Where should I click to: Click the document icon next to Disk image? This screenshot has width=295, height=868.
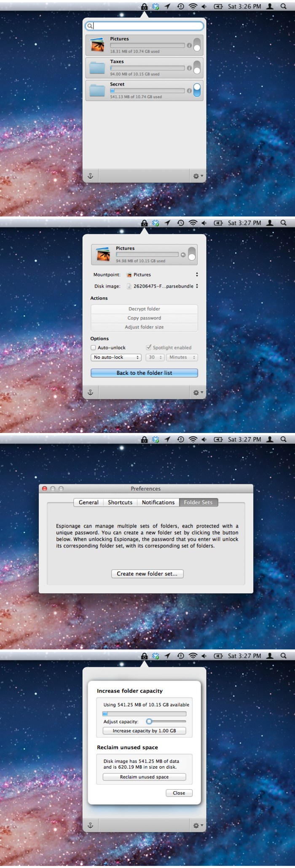[x=129, y=286]
